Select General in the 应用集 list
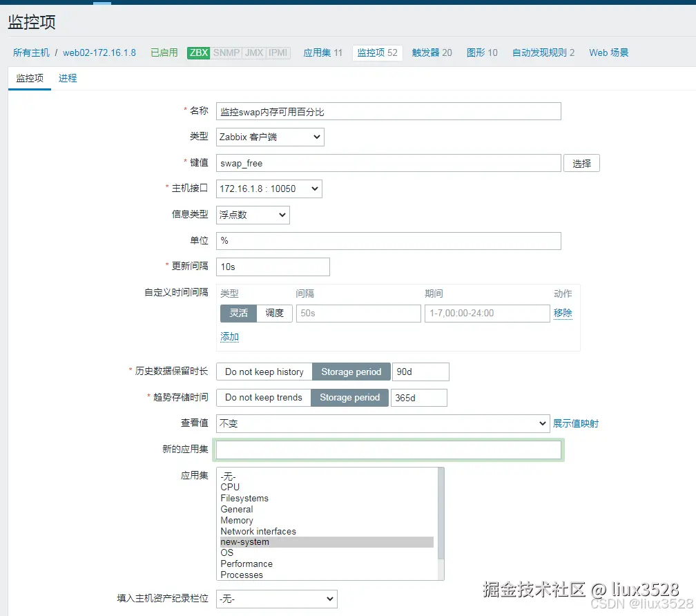The height and width of the screenshot is (616, 696). coord(327,510)
